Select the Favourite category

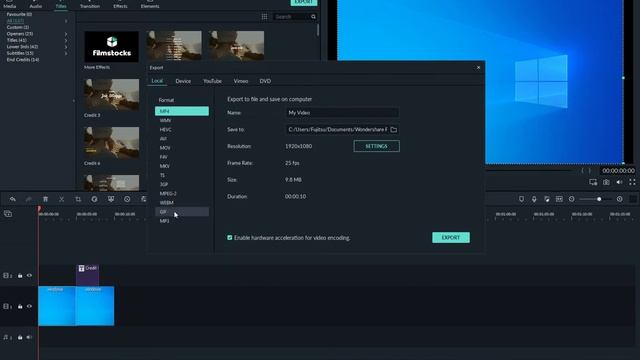click(x=19, y=14)
